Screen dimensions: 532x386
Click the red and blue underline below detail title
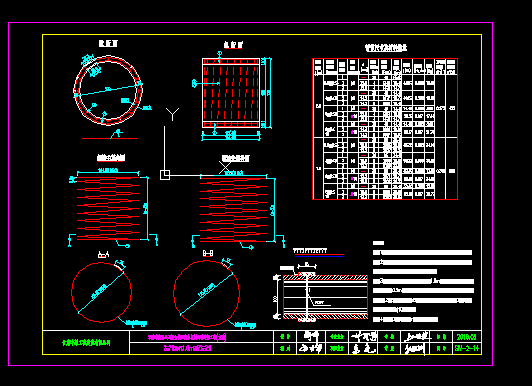(319, 255)
